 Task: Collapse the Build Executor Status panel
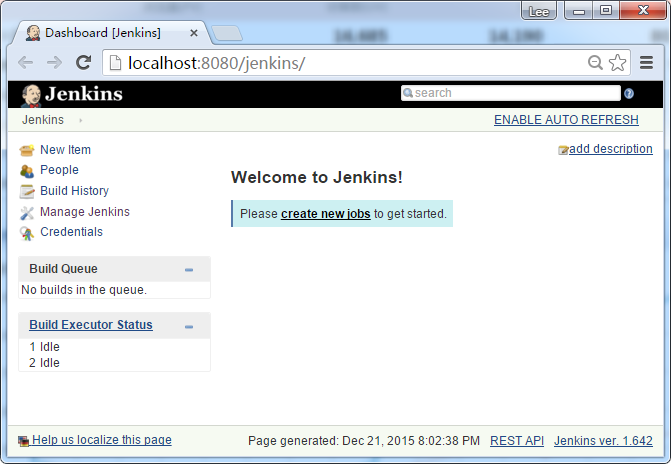click(189, 326)
